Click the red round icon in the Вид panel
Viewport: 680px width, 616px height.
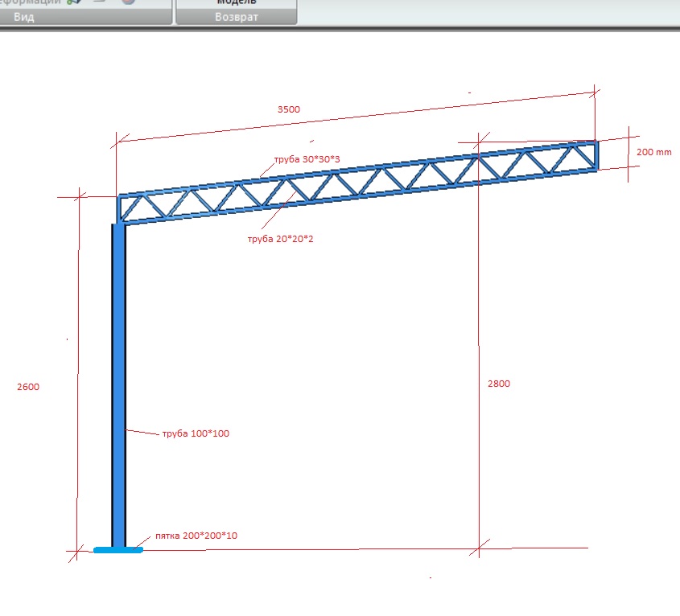pyautogui.click(x=129, y=2)
